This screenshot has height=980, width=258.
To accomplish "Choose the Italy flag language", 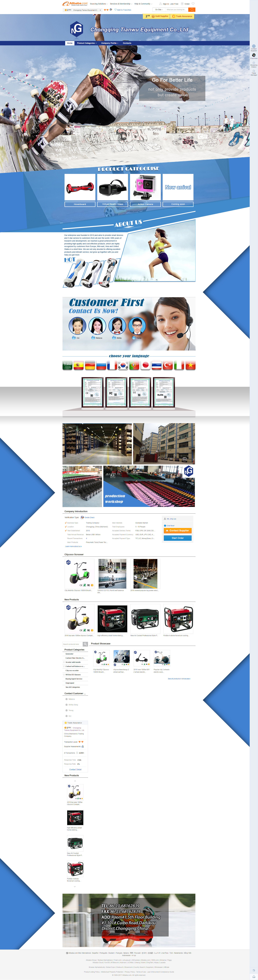I will point(179,365).
